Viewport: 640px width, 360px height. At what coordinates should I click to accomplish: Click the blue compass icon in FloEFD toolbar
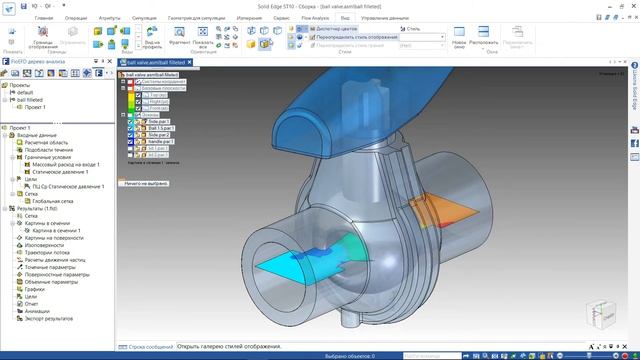tap(87, 73)
